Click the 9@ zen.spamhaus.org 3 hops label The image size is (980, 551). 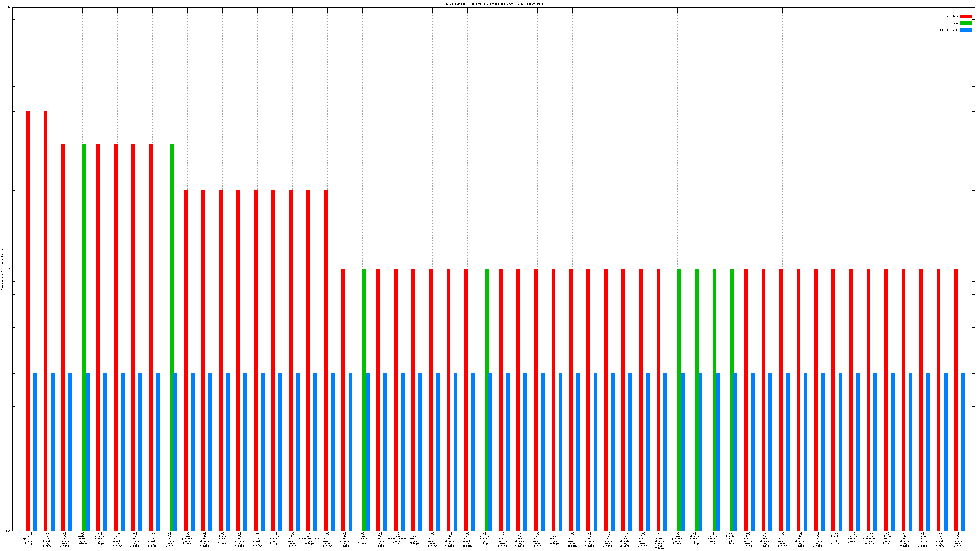[x=362, y=538]
